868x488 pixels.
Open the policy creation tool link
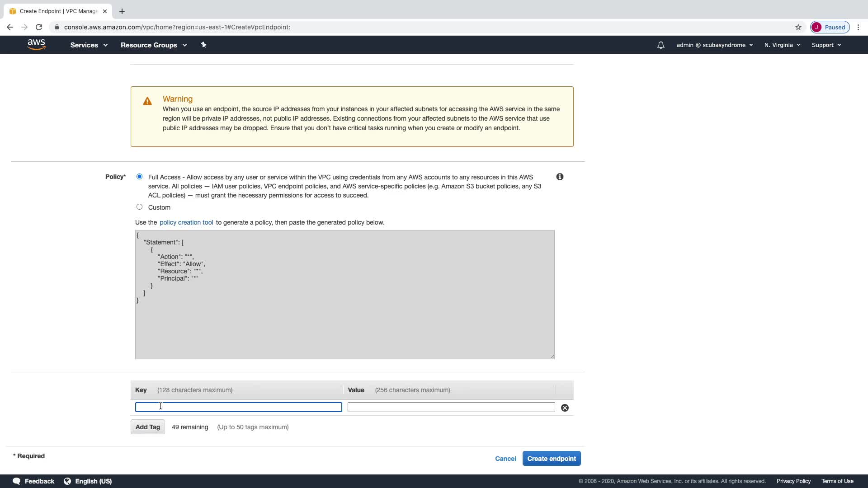(x=186, y=222)
